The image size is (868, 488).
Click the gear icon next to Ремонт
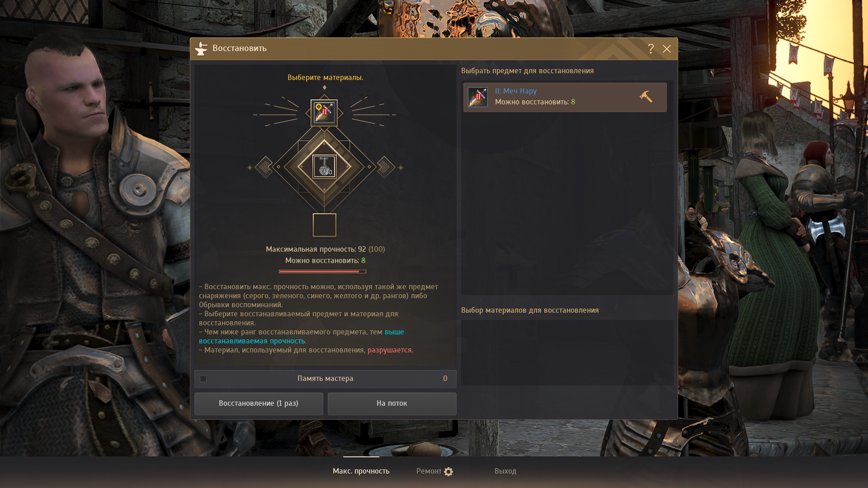[448, 471]
